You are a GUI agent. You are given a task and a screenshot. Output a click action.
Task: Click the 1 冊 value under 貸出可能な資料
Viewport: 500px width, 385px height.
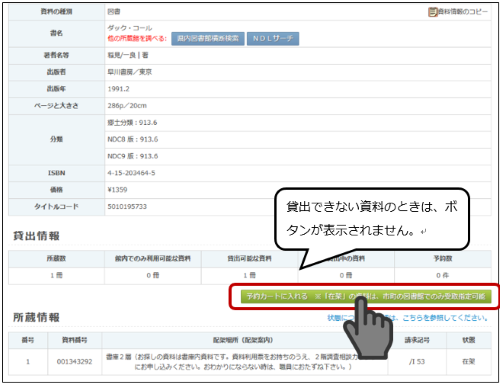(x=249, y=275)
